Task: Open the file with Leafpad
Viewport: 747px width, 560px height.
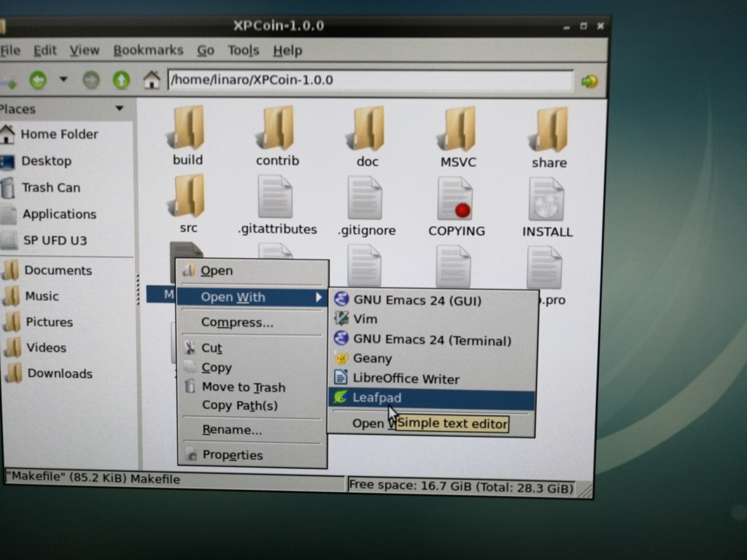Action: (431, 398)
